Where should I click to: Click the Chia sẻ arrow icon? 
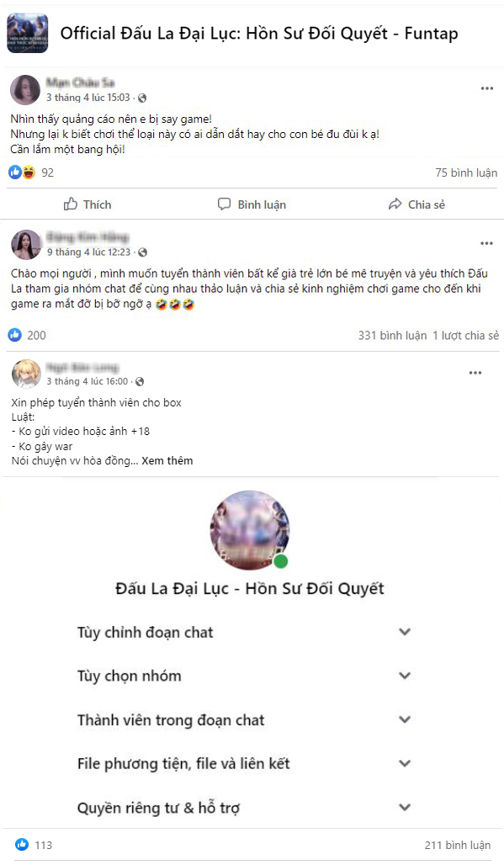pos(395,204)
